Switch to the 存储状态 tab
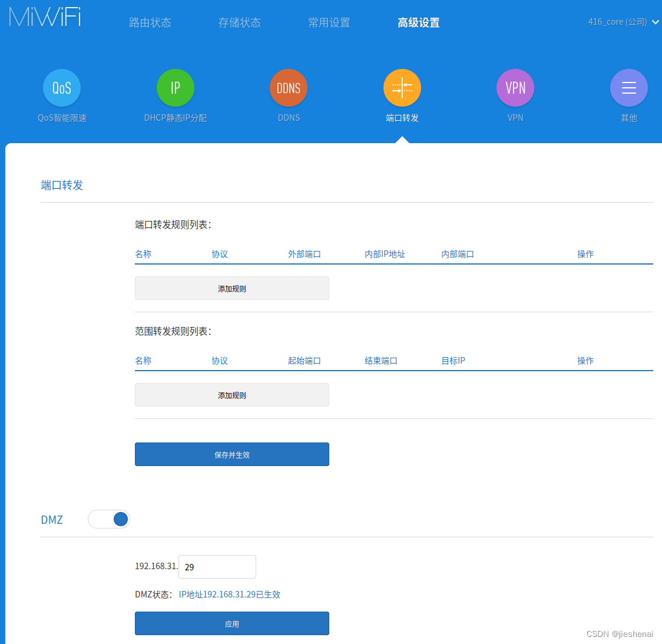Screen dimensions: 662x644 [x=239, y=22]
